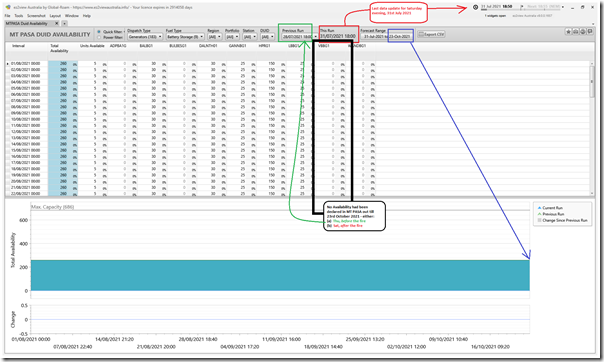Viewport: 604px width, 362px height.
Task: Click the BULBESG1 column header
Action: [178, 46]
